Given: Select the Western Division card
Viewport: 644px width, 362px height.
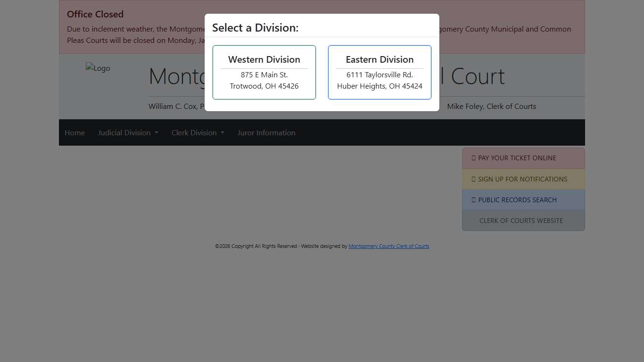Looking at the screenshot, I should tap(264, 72).
